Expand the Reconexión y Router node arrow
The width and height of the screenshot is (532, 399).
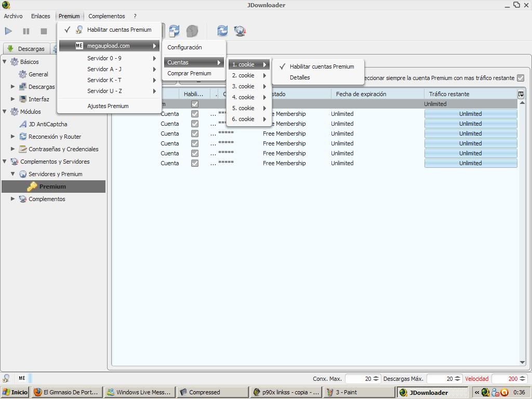[13, 137]
